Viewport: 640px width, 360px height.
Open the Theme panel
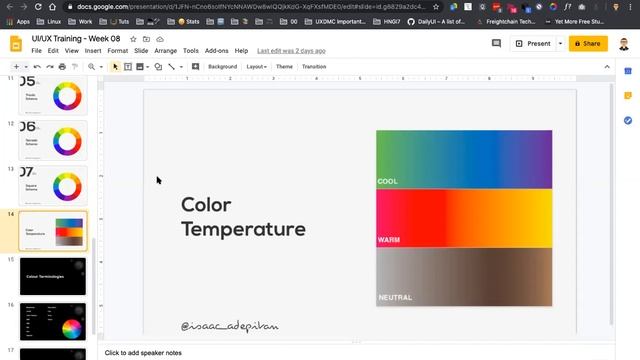click(x=284, y=67)
